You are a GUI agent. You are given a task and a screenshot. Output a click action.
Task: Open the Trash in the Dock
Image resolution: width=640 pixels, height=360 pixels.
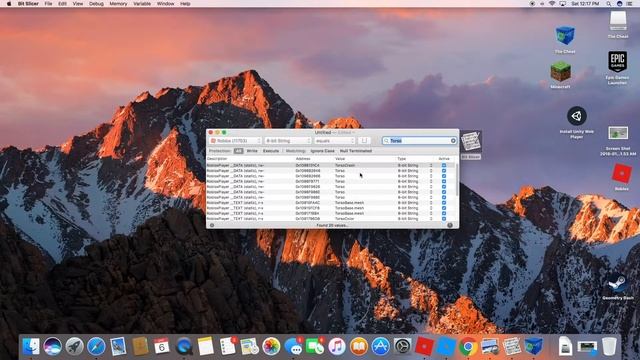coord(609,346)
